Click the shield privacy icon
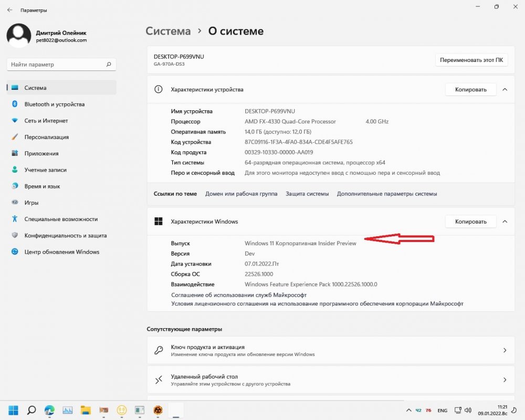 point(15,235)
